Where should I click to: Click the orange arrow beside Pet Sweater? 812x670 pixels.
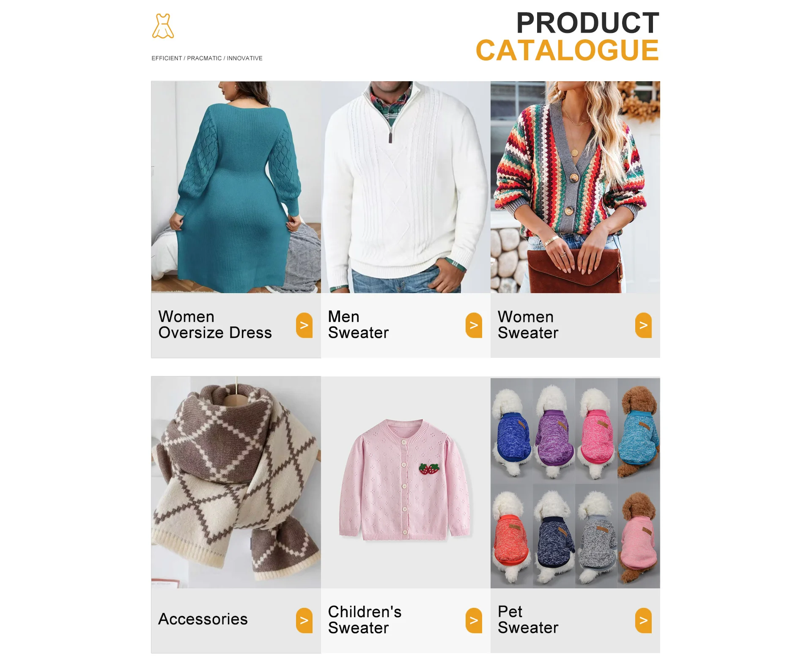point(643,621)
